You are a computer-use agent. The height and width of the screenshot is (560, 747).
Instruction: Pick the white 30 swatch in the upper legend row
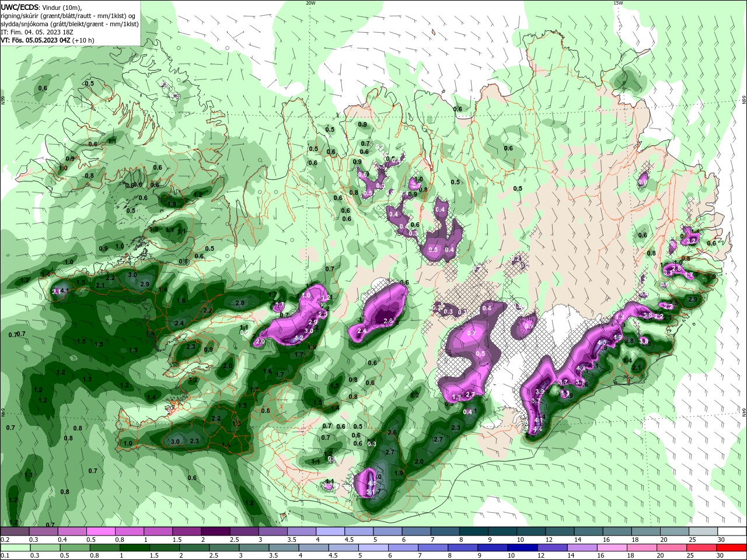(732, 530)
